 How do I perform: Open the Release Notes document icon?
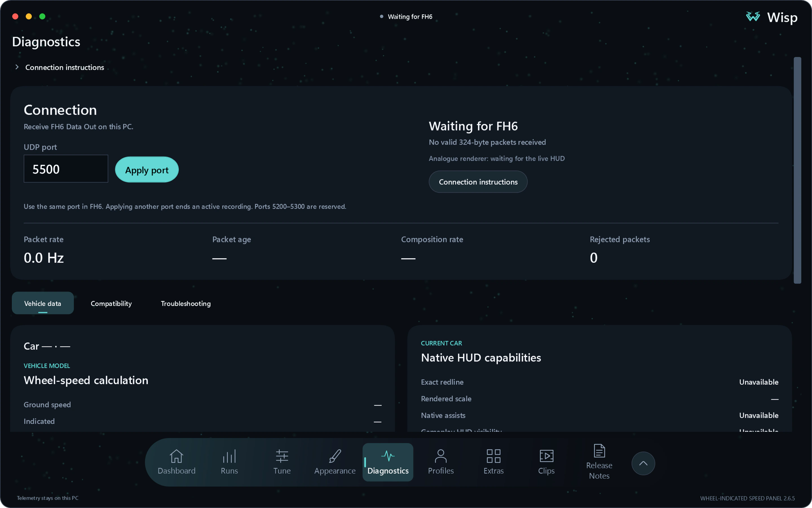tap(599, 450)
